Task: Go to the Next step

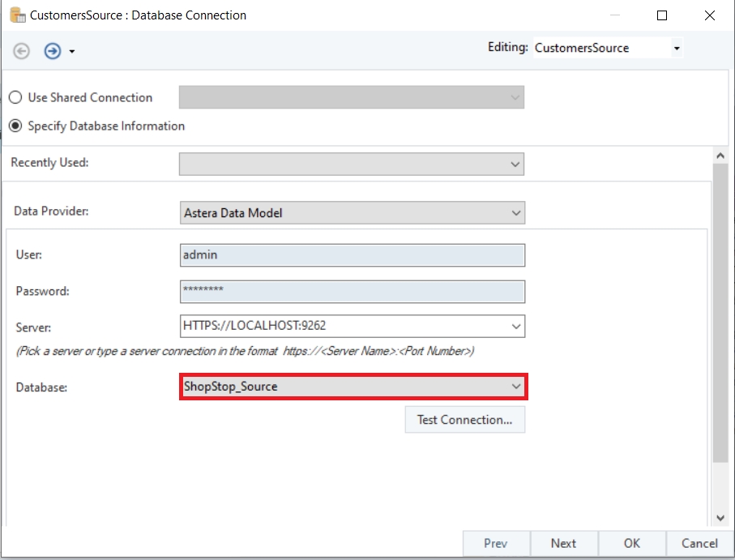Action: [x=563, y=544]
